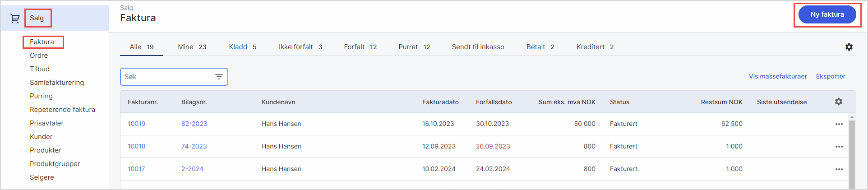Go to Ordre in the sidebar
The image size is (868, 190).
tap(39, 56)
